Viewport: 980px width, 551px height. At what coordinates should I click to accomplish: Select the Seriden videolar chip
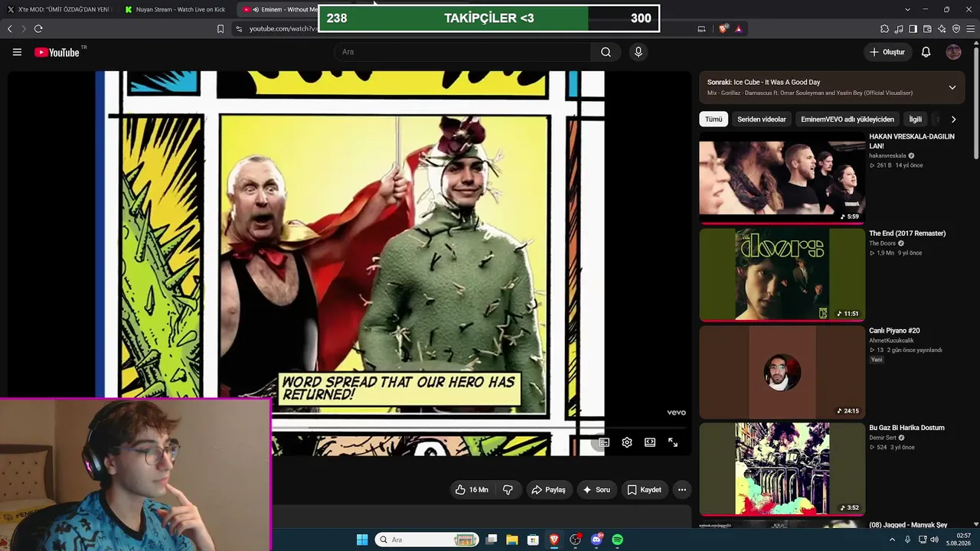pyautogui.click(x=762, y=119)
